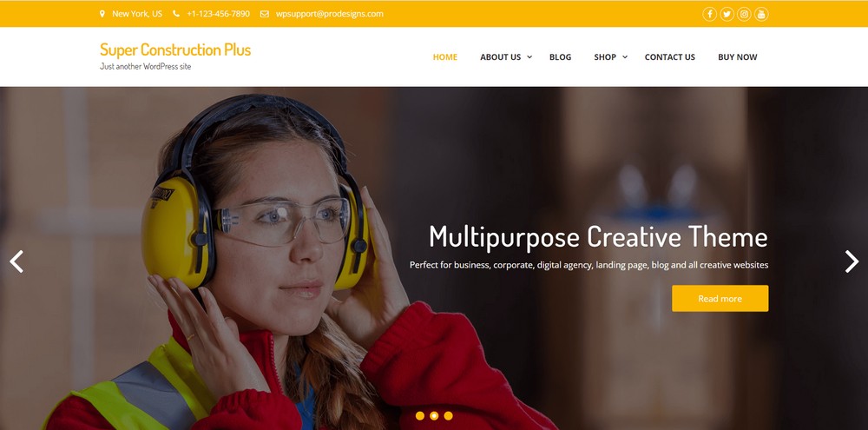868x430 pixels.
Task: Click the Read more button
Action: [x=720, y=298]
